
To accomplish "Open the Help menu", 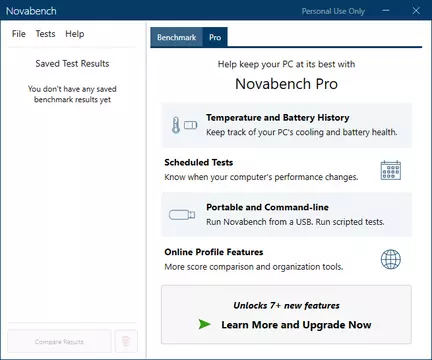I will pyautogui.click(x=75, y=34).
